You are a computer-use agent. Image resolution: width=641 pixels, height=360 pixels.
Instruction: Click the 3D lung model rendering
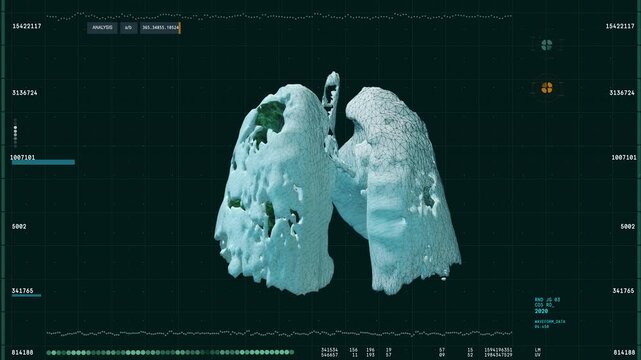point(338,184)
